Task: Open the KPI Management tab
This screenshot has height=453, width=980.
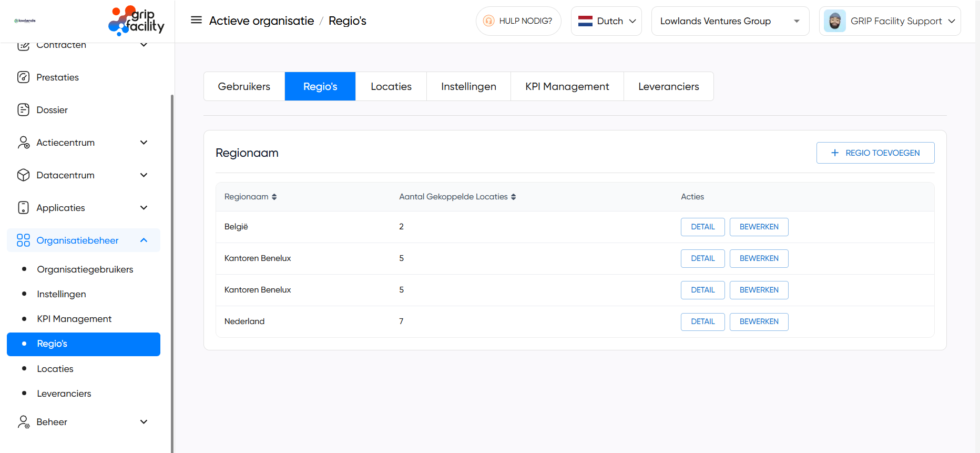Action: (x=567, y=86)
